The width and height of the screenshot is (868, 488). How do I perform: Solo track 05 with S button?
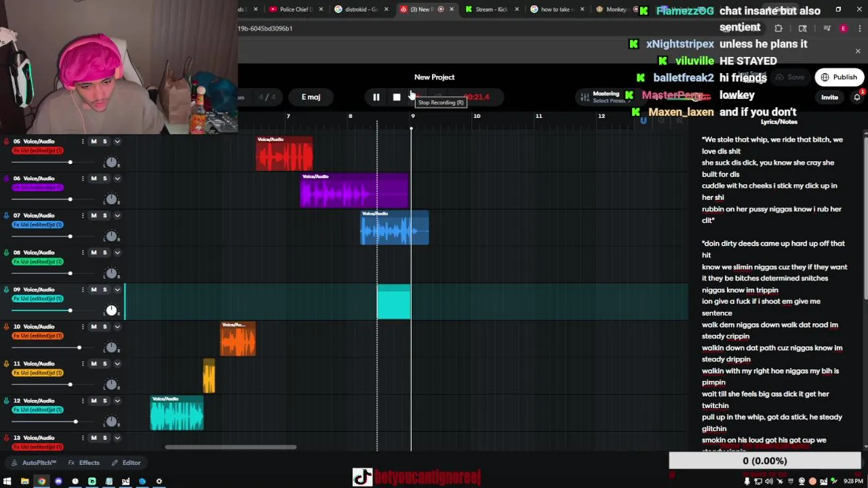click(x=104, y=142)
